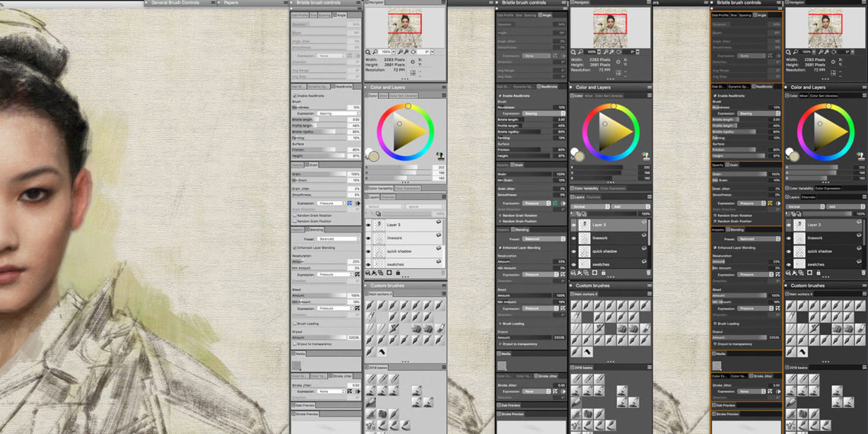This screenshot has width=868, height=434.
Task: Open Add composite depth dropdown, darkest theme
Action: point(845,206)
